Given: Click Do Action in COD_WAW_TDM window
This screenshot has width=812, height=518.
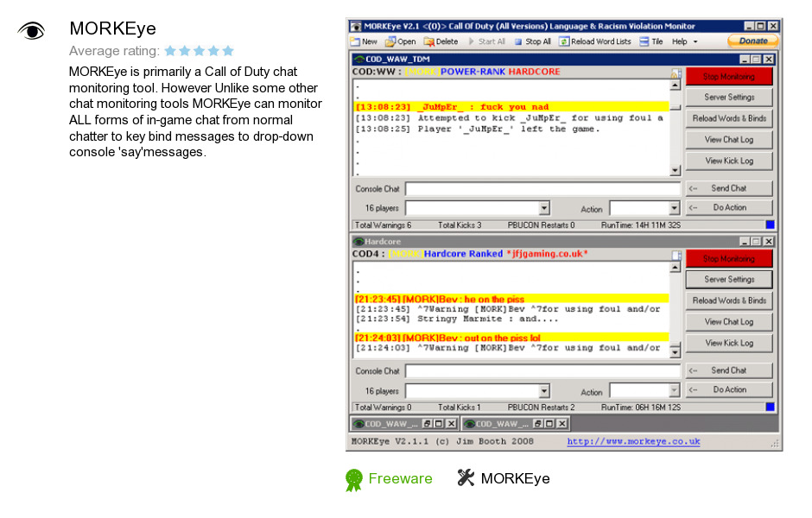Looking at the screenshot, I should (x=728, y=207).
